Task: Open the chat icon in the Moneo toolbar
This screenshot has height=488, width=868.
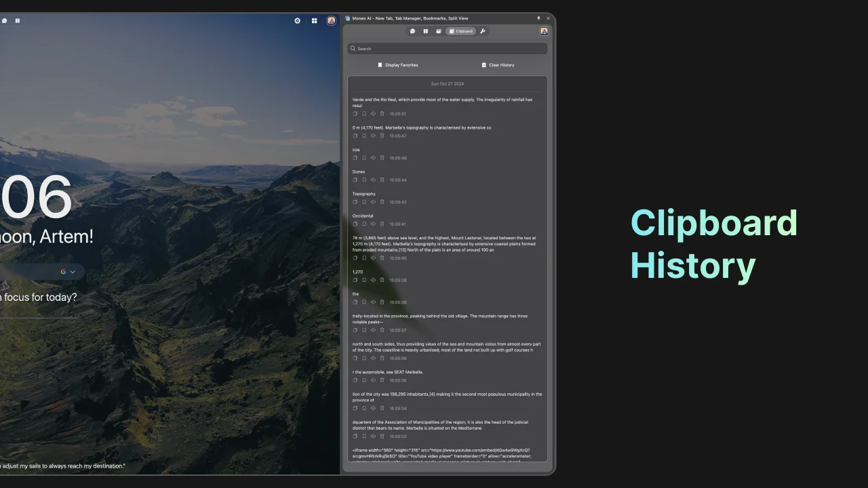Action: (412, 31)
